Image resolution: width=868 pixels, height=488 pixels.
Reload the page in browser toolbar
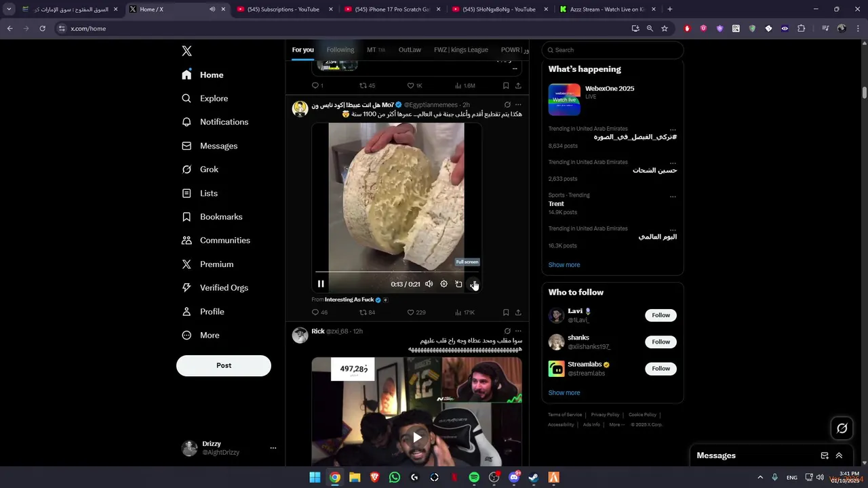42,28
